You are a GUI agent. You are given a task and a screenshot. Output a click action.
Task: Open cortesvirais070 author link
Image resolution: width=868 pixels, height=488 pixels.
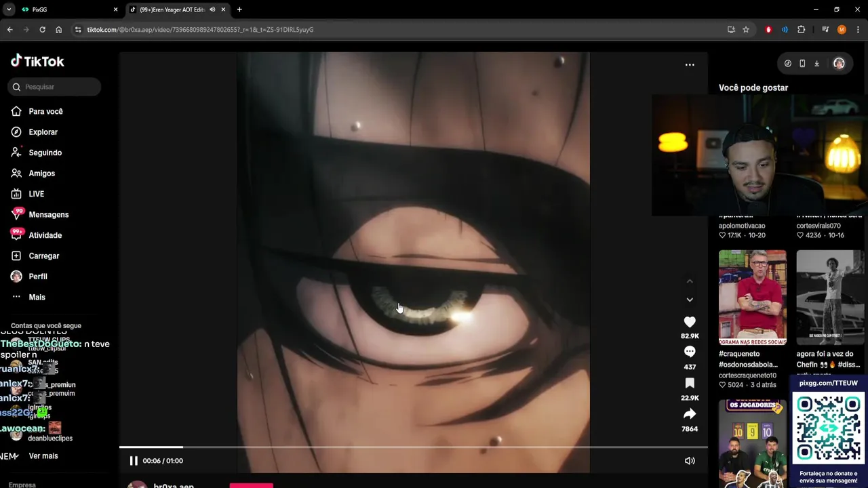coord(819,226)
